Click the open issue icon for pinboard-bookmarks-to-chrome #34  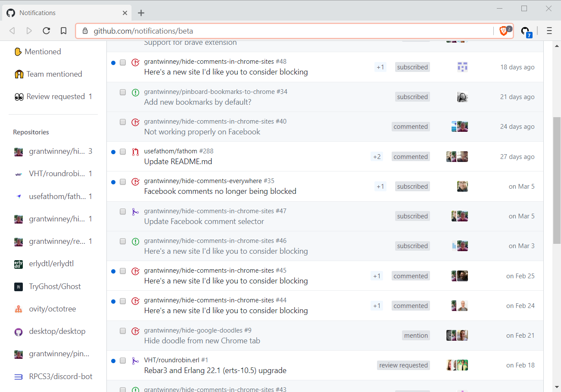point(135,92)
